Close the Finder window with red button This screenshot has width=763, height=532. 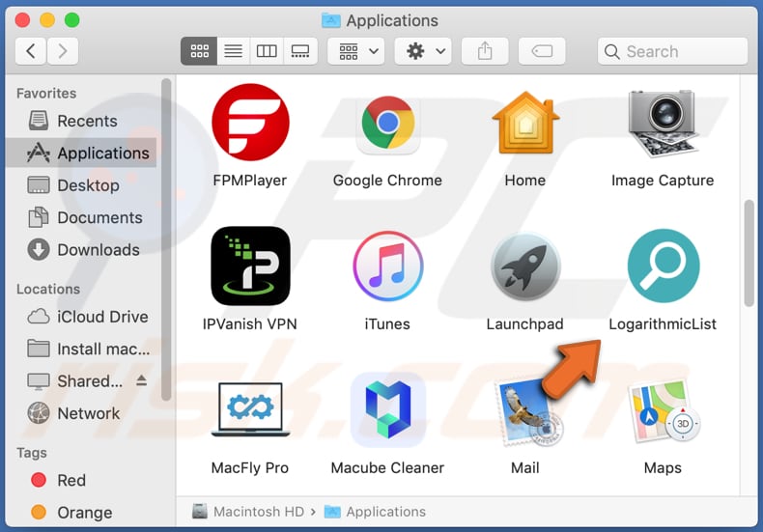pos(22,20)
